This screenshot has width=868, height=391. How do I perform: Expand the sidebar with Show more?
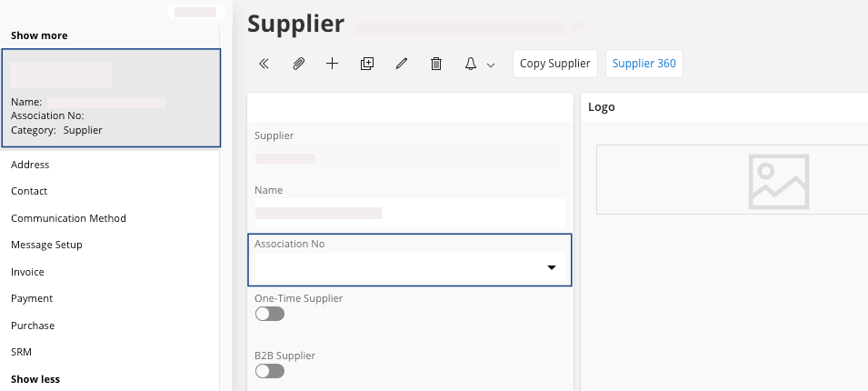point(39,35)
